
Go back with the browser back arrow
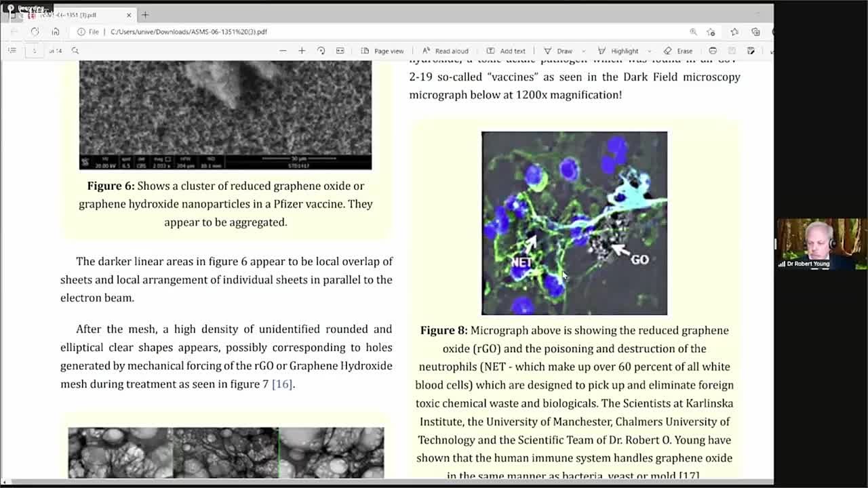[x=14, y=32]
